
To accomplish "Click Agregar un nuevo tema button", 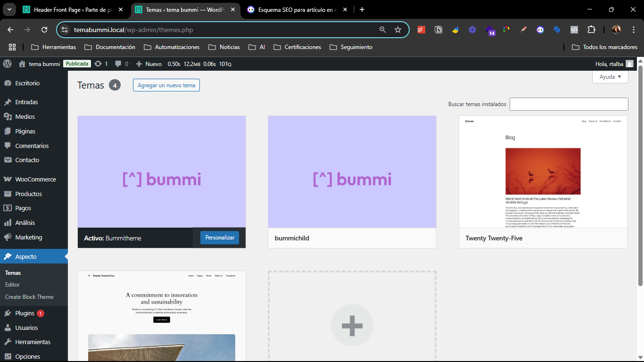I will tap(166, 85).
